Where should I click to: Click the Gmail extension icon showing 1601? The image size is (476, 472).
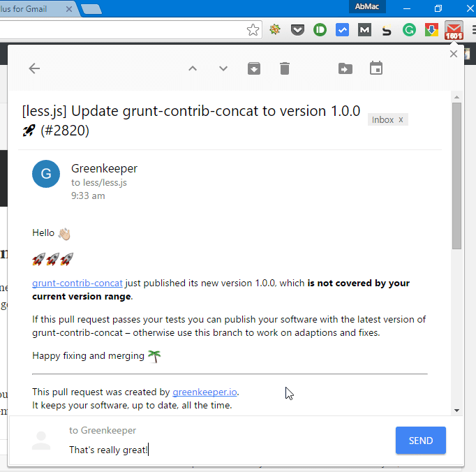coord(454,30)
